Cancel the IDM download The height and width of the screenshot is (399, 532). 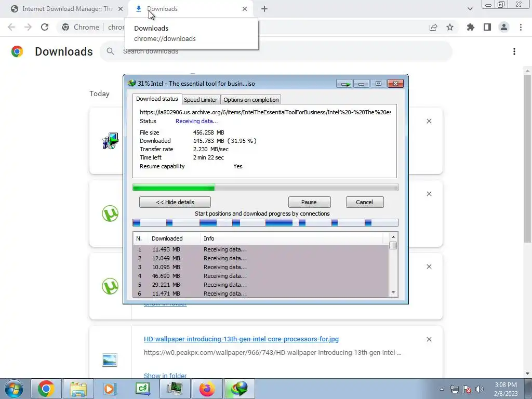364,202
